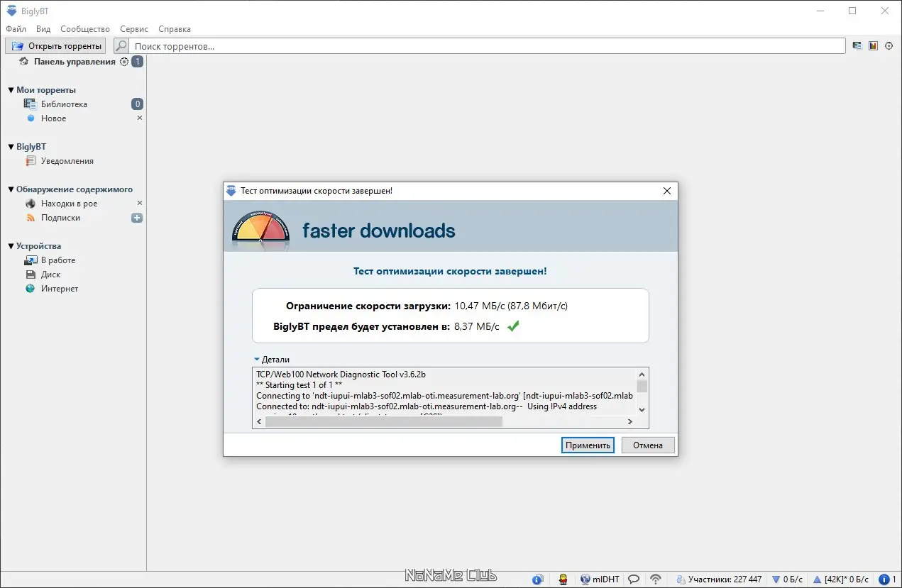902x588 pixels.
Task: Maximize the BiglyBT main window
Action: pyautogui.click(x=852, y=11)
